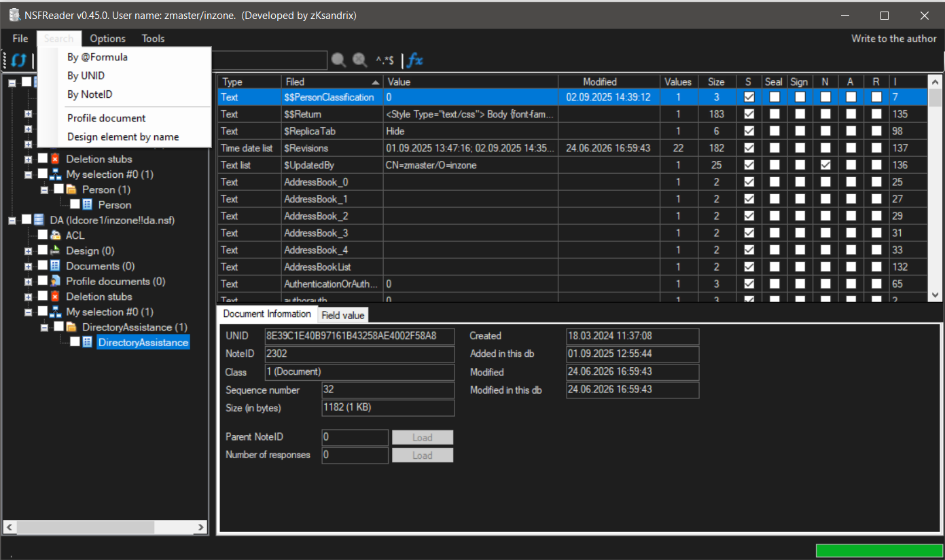Open the Tools menu
The image size is (945, 560).
154,39
